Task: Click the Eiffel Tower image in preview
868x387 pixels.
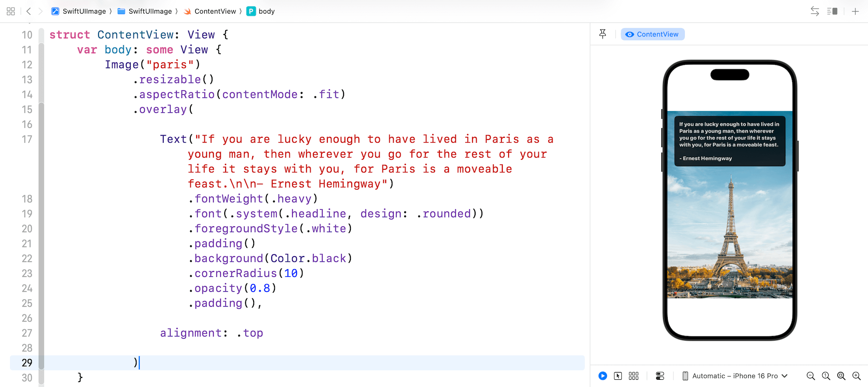Action: coord(730,235)
